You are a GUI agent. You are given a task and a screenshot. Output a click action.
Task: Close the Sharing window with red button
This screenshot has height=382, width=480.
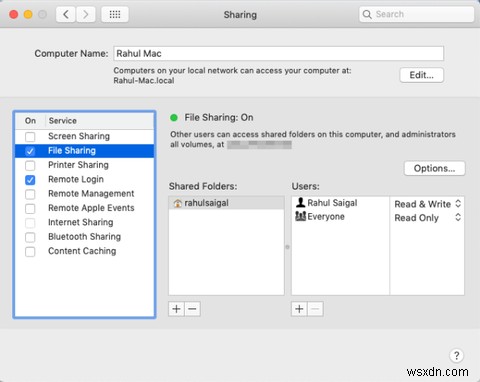(14, 14)
